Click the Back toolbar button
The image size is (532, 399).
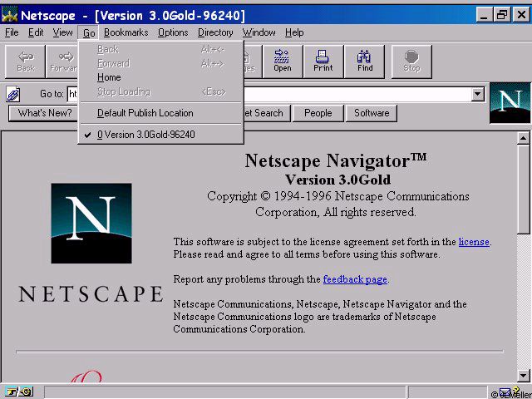[x=25, y=62]
